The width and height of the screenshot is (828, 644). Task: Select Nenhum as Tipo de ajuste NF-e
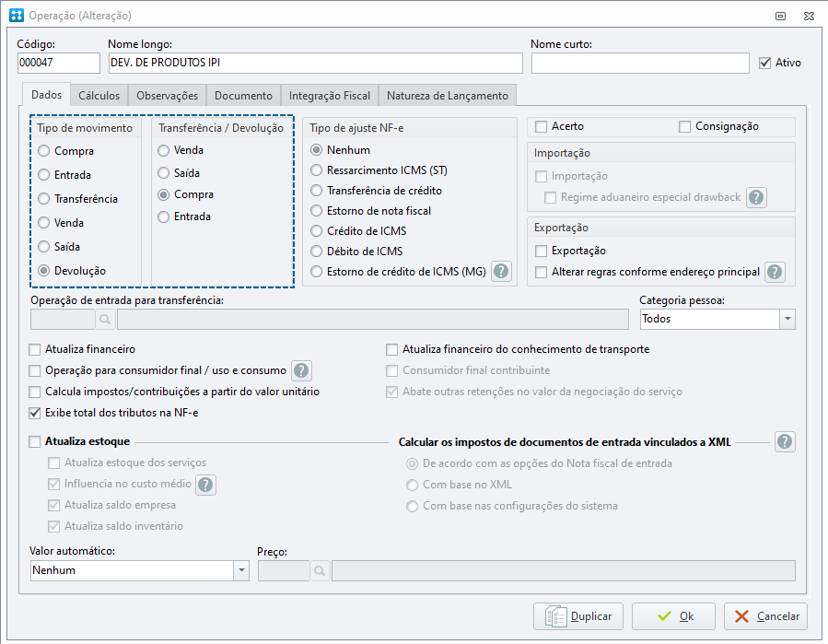316,150
